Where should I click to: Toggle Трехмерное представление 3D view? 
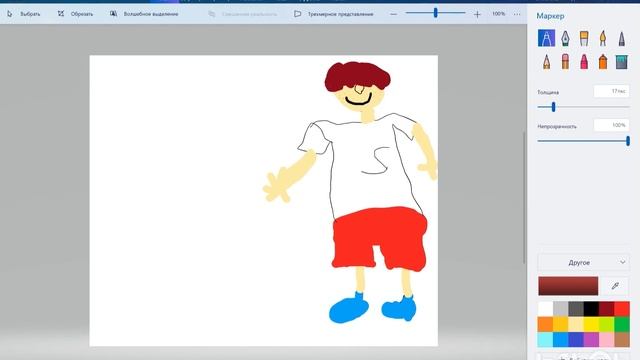333,14
